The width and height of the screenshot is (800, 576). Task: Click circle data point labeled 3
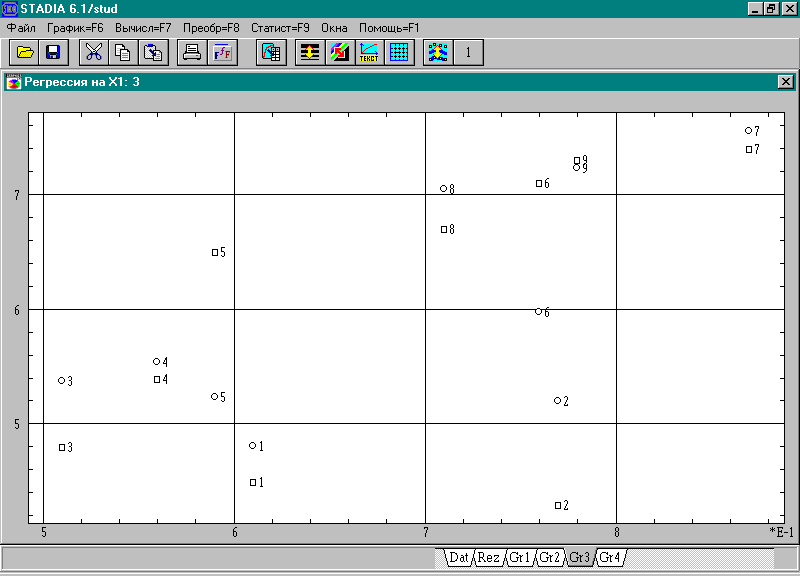[61, 381]
